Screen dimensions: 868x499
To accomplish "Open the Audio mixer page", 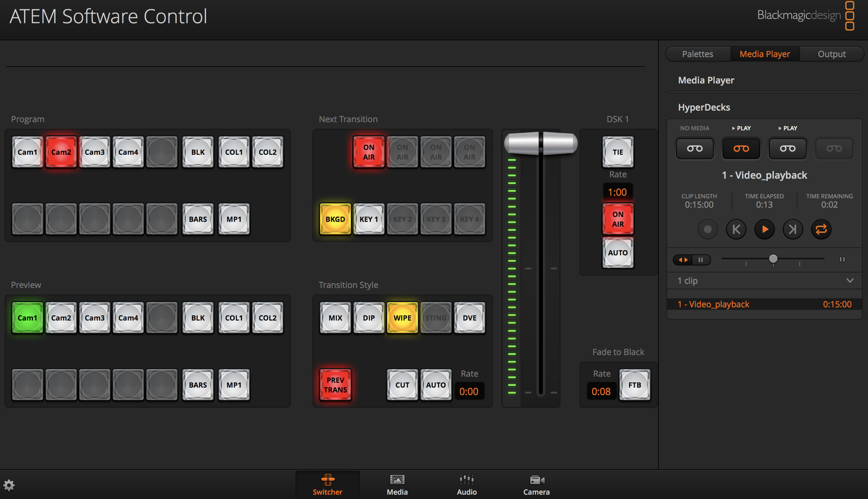I will (x=466, y=484).
